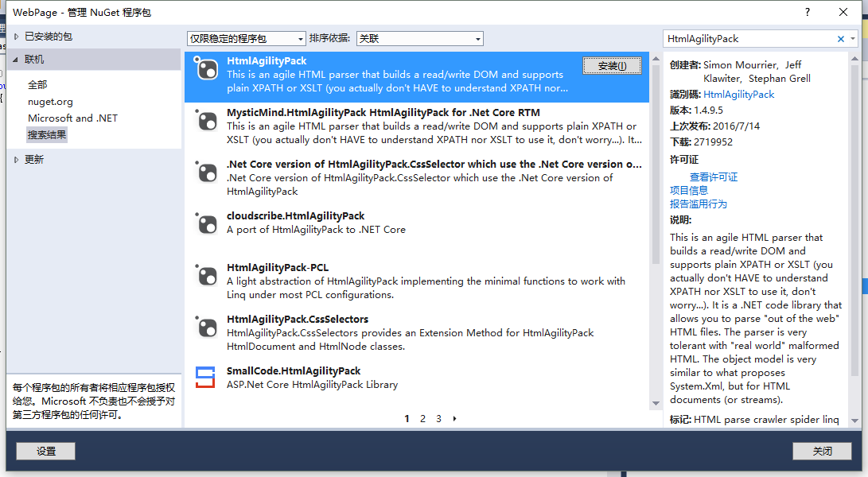This screenshot has width=868, height=477.
Task: Select Microsoft and .NET source
Action: coord(72,118)
